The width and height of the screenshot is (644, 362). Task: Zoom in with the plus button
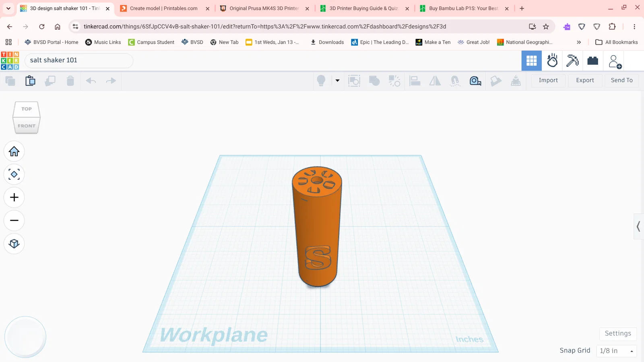pyautogui.click(x=14, y=197)
